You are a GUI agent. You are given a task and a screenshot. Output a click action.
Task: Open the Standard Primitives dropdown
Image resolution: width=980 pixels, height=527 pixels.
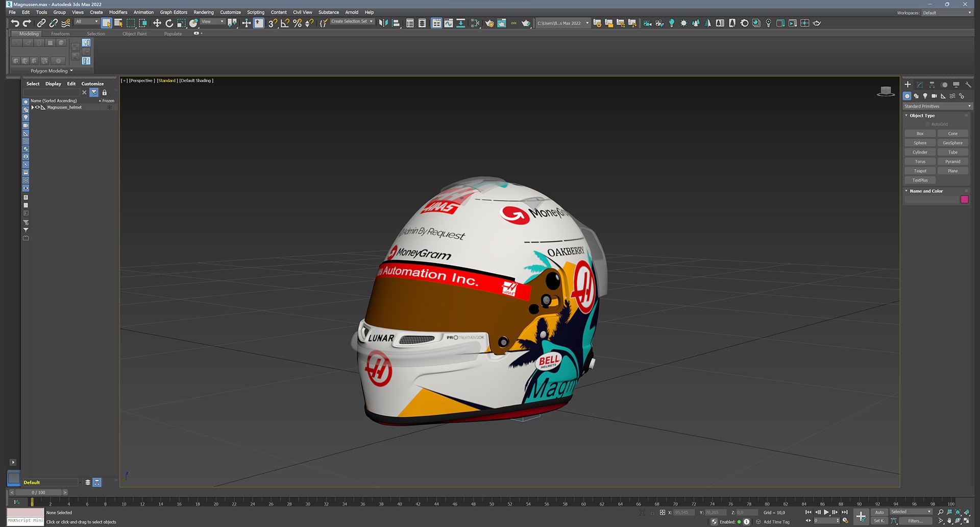[938, 106]
